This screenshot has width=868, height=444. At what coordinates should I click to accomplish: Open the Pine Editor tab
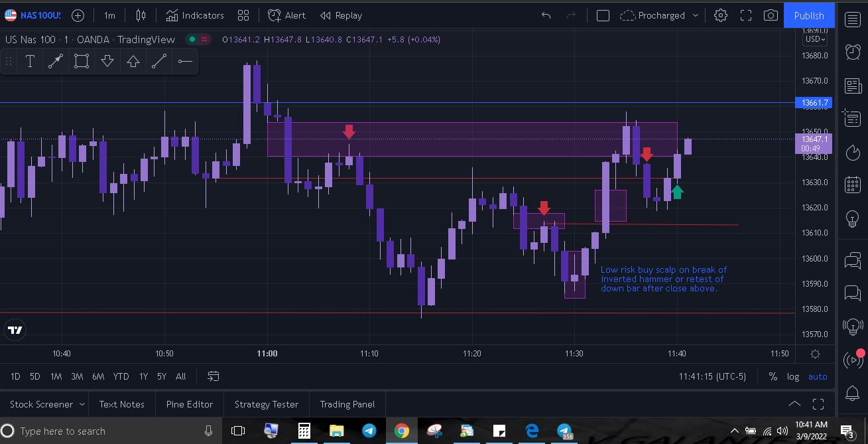[190, 404]
